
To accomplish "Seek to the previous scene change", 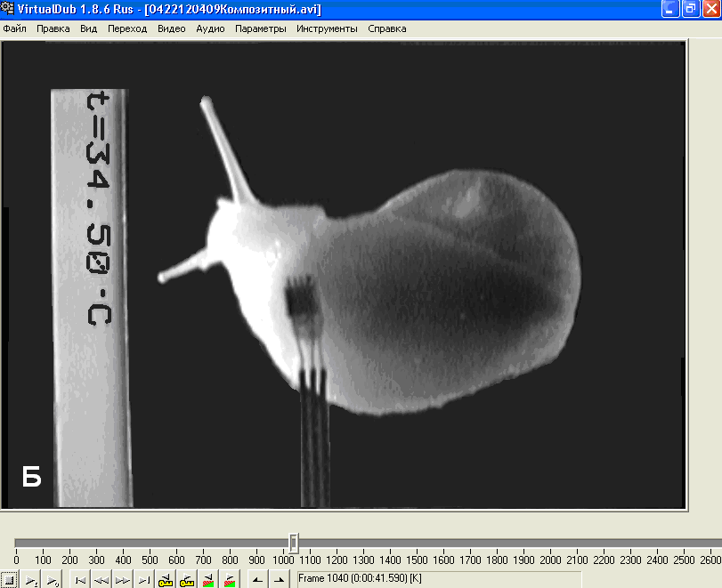I will pyautogui.click(x=208, y=580).
